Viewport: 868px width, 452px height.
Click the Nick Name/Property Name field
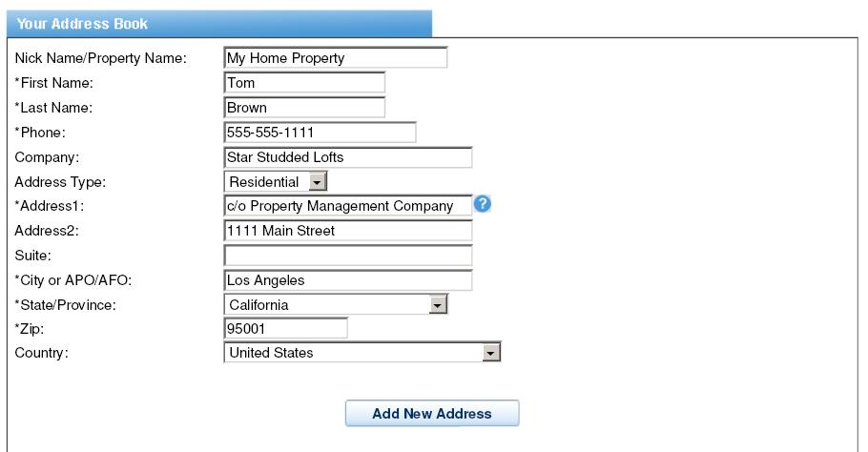tap(336, 57)
